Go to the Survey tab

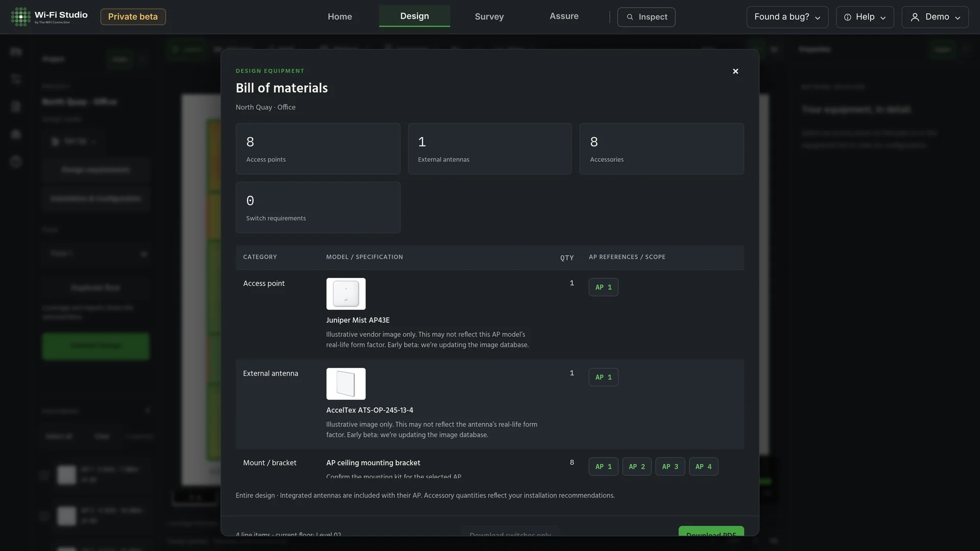point(489,17)
